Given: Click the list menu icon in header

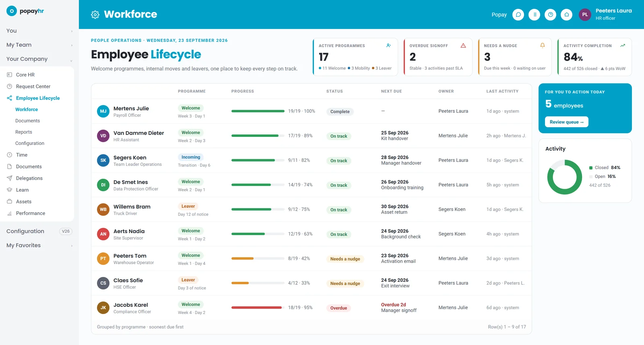Looking at the screenshot, I should (x=534, y=14).
